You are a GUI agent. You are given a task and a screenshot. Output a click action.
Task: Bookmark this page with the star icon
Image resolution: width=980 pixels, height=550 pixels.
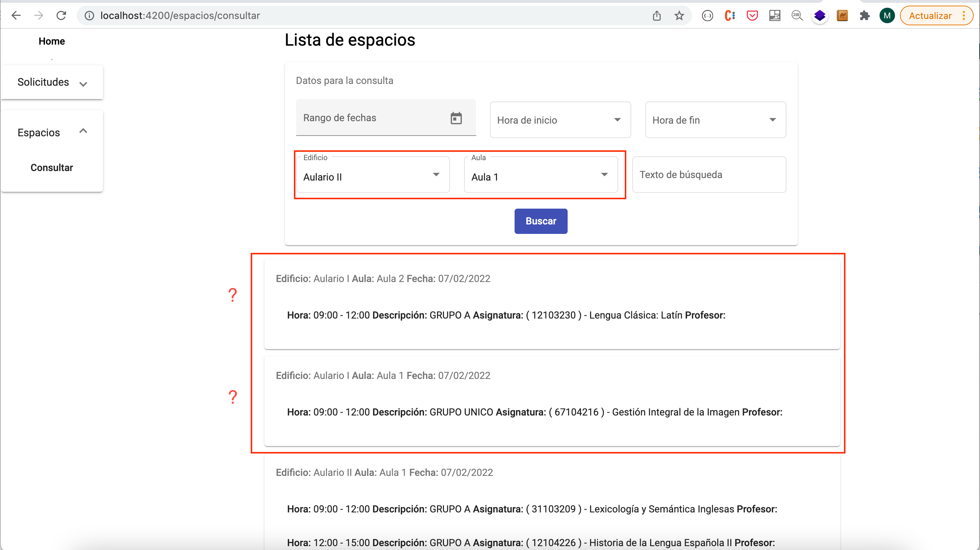(679, 15)
